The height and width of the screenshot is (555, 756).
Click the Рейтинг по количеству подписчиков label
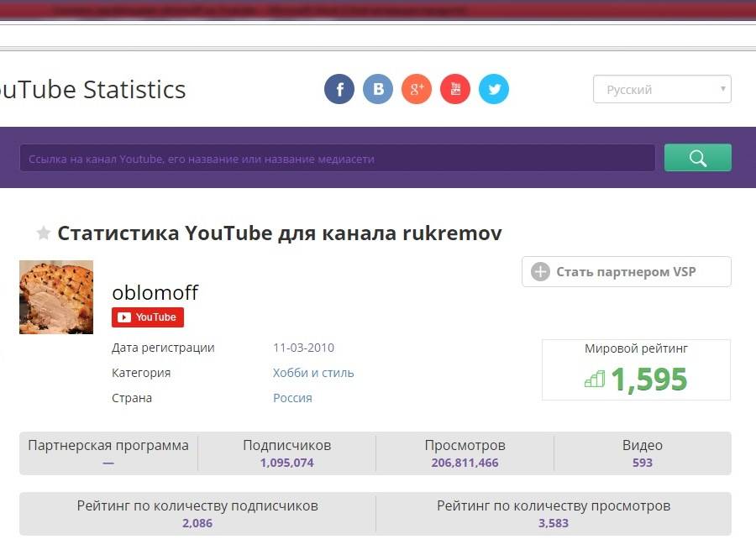(197, 505)
